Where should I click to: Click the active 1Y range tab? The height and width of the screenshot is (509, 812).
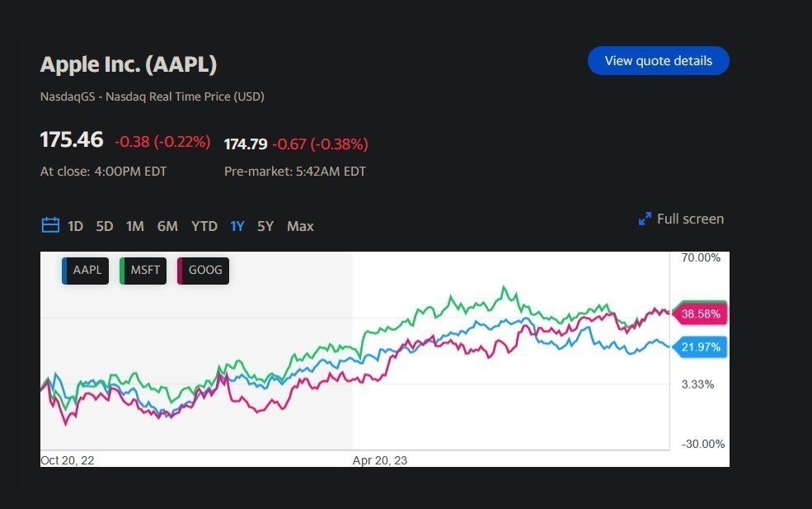pos(237,226)
